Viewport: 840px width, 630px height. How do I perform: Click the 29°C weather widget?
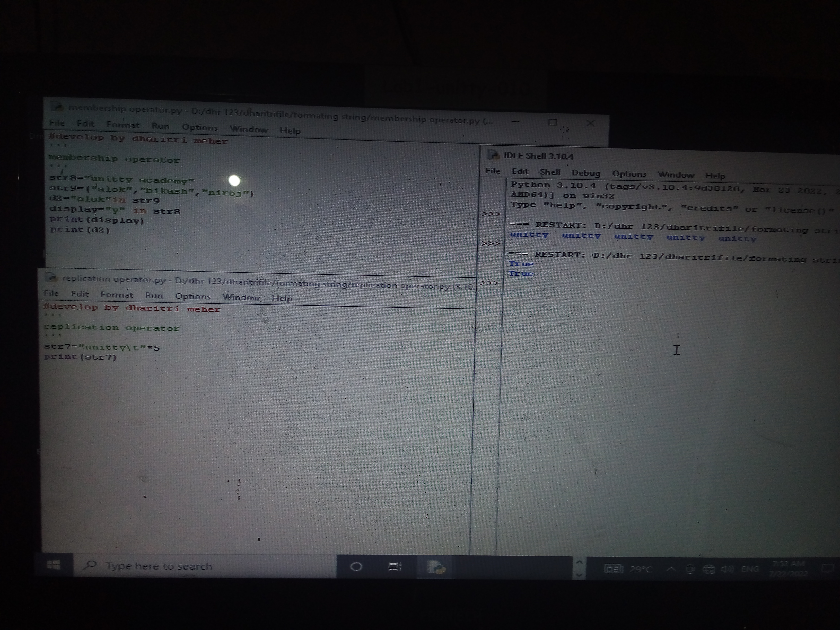(x=640, y=569)
